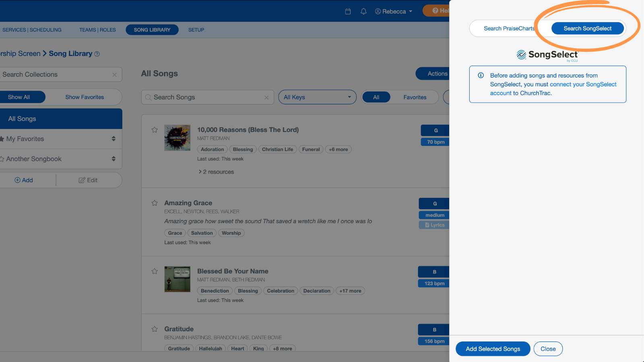Switch to Search SongSelect

[587, 29]
